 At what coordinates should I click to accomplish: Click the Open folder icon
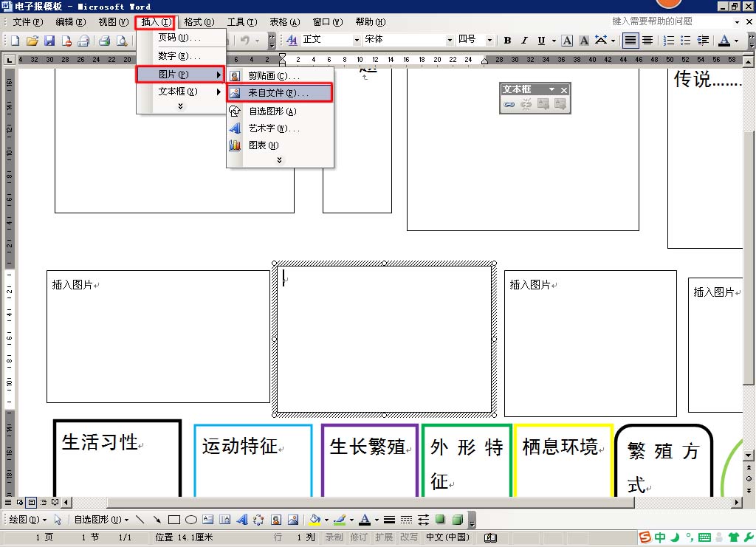tap(32, 41)
